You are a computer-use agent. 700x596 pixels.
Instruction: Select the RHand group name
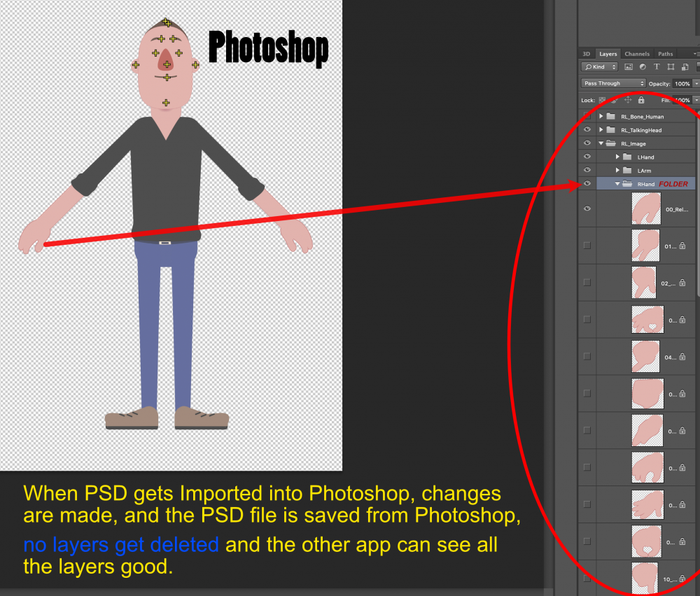tap(646, 184)
